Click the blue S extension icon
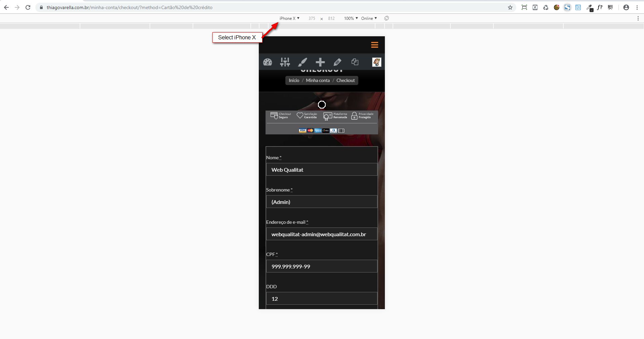 pyautogui.click(x=567, y=7)
